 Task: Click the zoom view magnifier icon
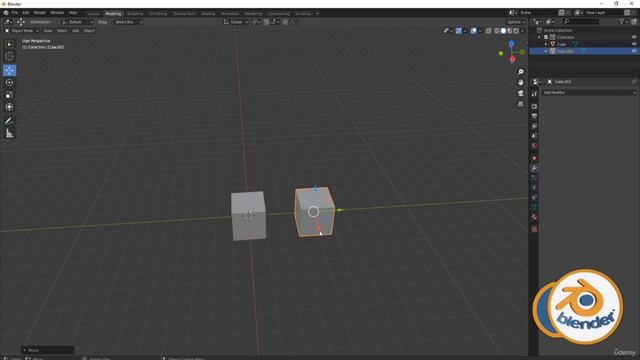coord(520,72)
